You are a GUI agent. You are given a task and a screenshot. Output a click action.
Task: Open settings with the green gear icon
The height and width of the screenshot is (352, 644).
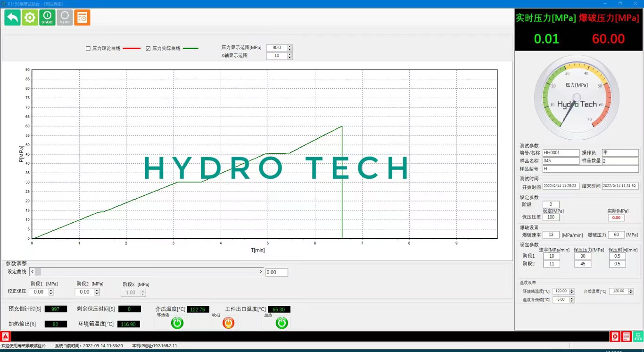30,18
